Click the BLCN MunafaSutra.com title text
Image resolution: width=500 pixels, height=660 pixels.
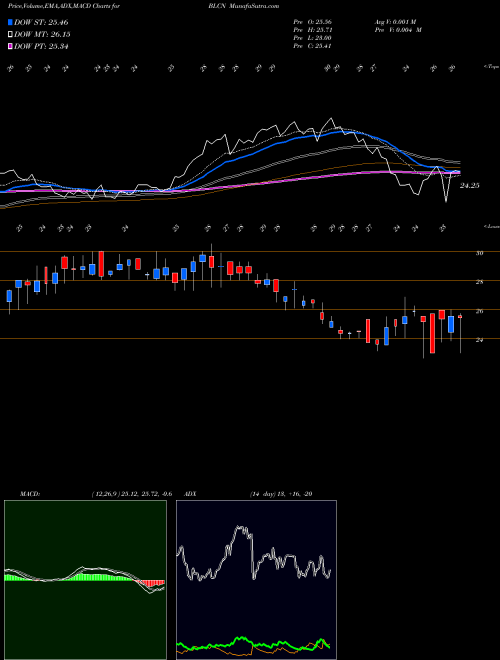tap(243, 6)
